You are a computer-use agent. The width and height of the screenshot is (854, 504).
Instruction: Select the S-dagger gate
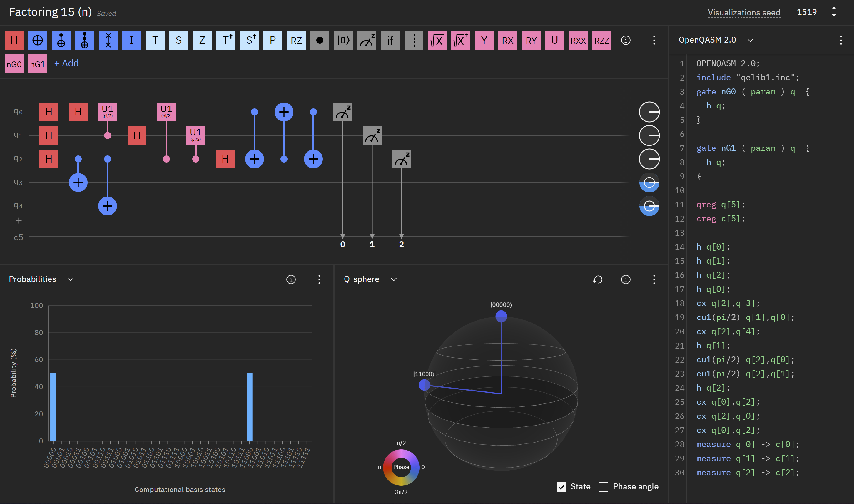[249, 41]
